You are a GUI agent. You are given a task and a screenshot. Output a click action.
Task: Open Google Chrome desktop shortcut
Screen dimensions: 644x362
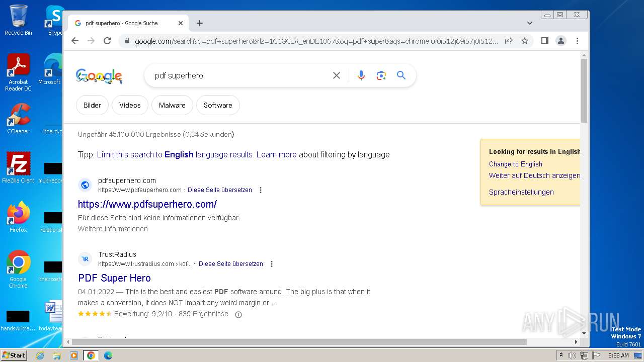(x=18, y=269)
